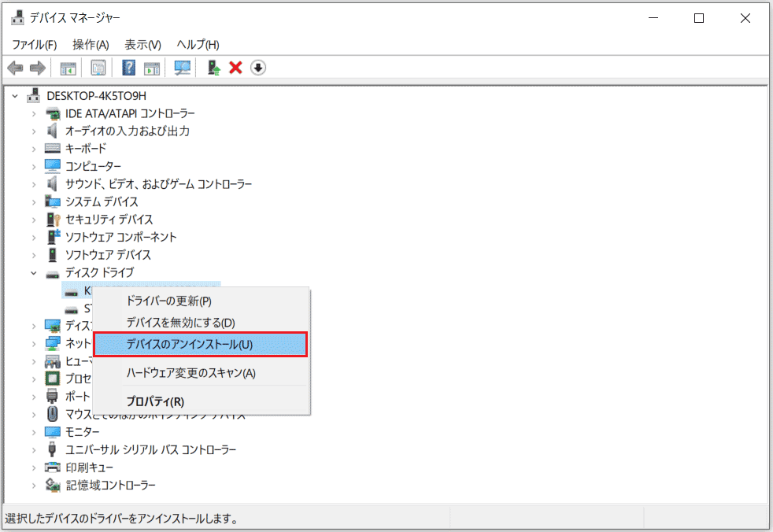Expand the コンピューター node
The height and width of the screenshot is (532, 773).
click(x=34, y=167)
